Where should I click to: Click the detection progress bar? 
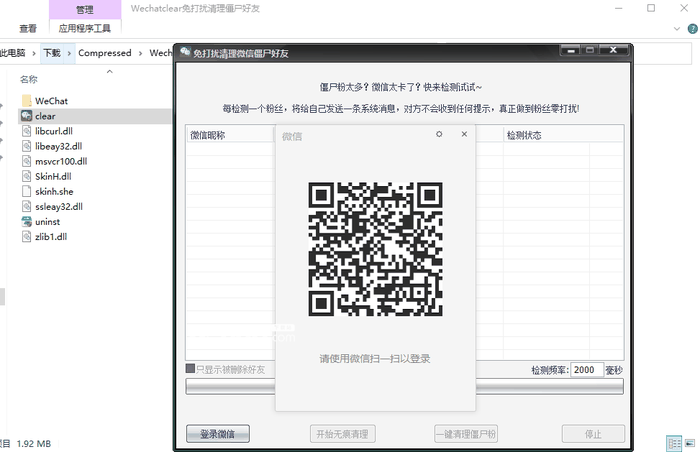click(404, 387)
